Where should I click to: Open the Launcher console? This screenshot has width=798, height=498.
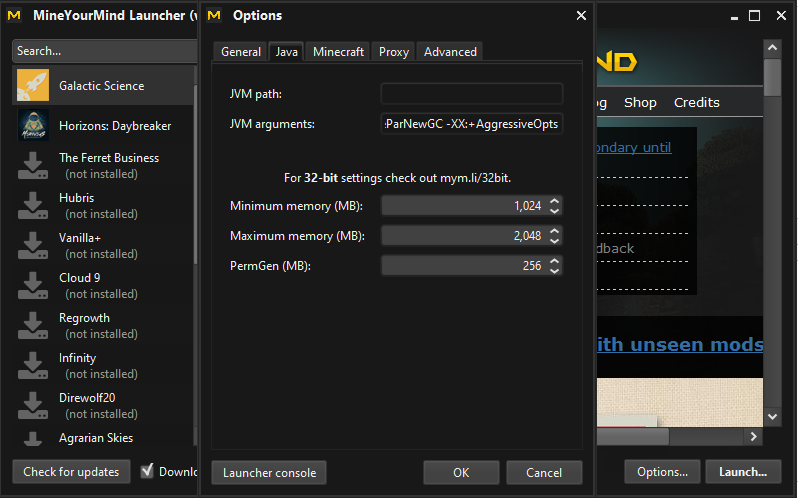pyautogui.click(x=269, y=473)
